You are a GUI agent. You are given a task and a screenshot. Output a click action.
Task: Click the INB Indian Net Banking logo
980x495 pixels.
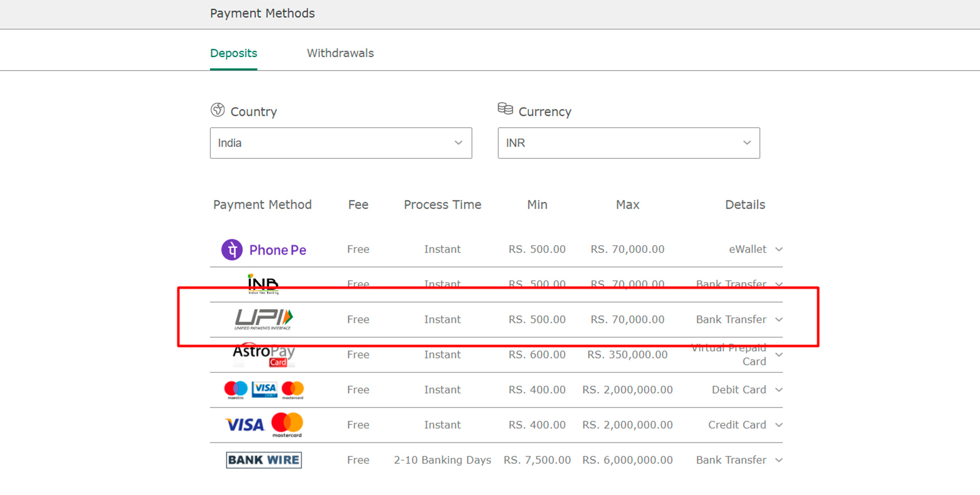pos(263,285)
